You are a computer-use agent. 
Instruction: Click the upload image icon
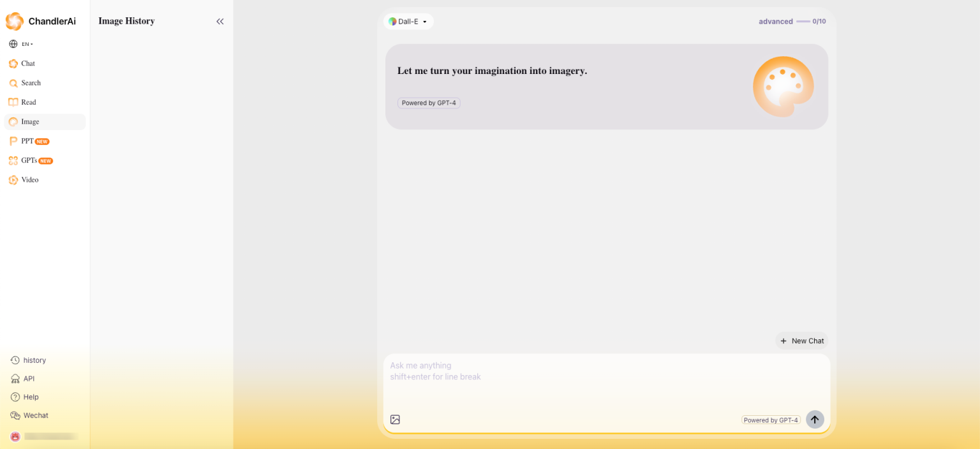pyautogui.click(x=395, y=420)
